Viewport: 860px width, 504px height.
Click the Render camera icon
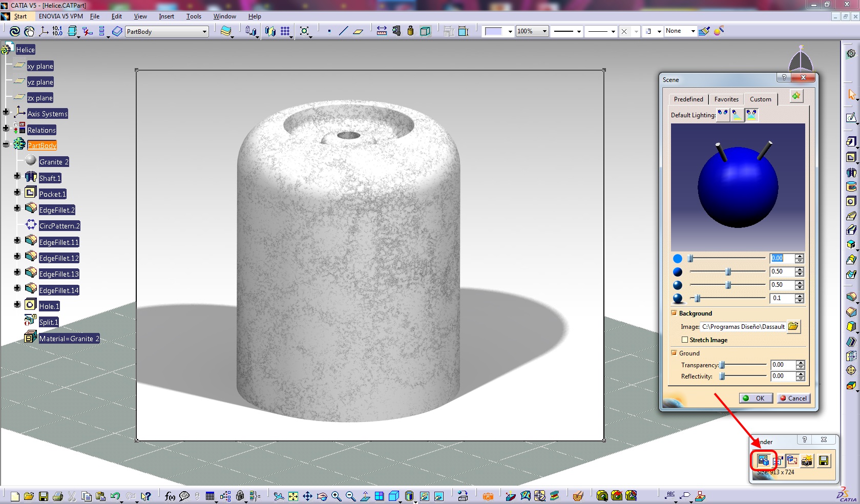(x=807, y=461)
